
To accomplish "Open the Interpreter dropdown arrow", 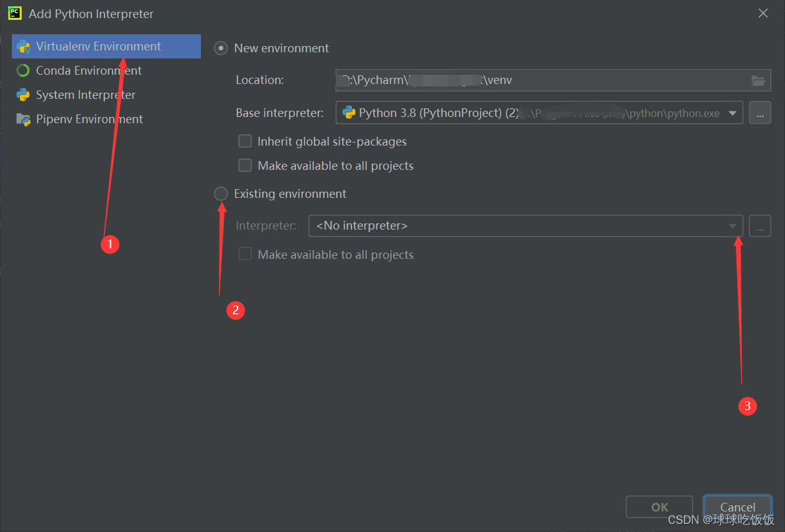I will (x=732, y=226).
